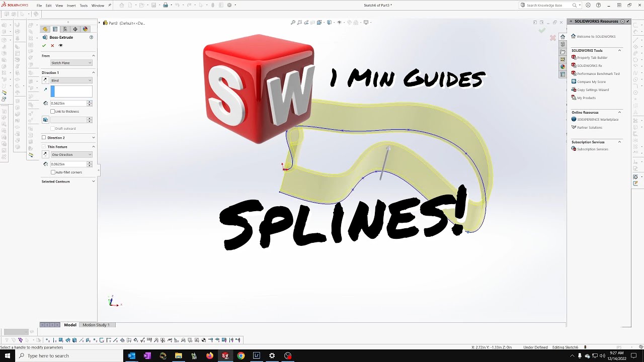
Task: Enable 'Link to thickness' checkbox
Action: [53, 112]
